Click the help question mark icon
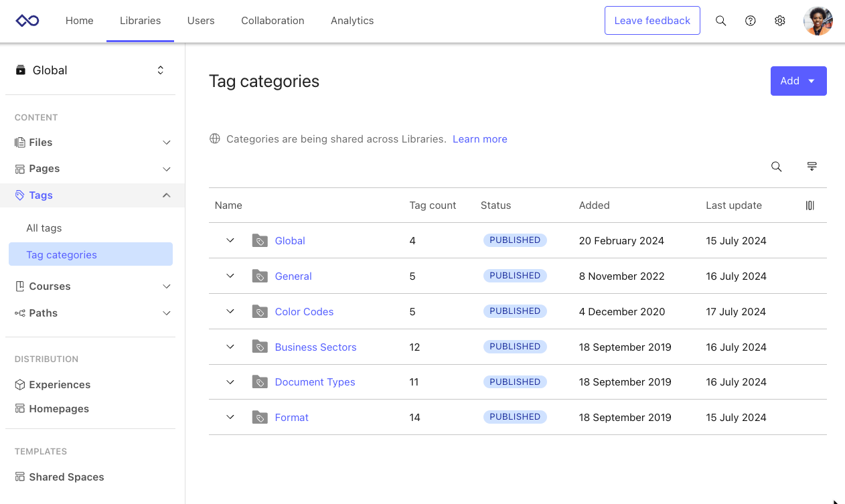 pos(750,21)
